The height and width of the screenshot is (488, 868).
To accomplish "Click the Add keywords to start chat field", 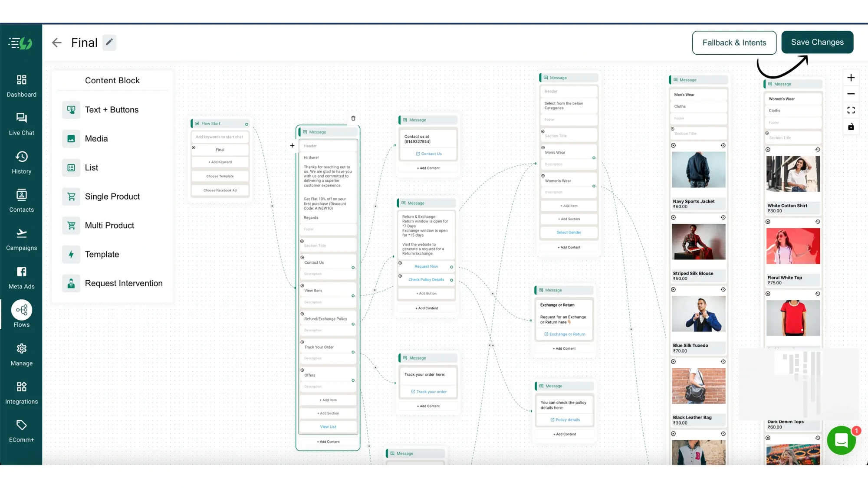I will pyautogui.click(x=220, y=137).
